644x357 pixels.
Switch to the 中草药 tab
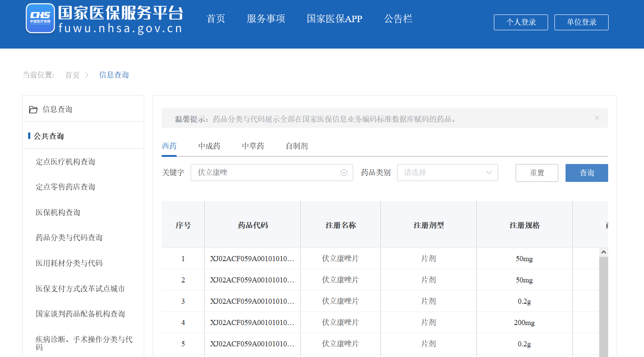[253, 146]
